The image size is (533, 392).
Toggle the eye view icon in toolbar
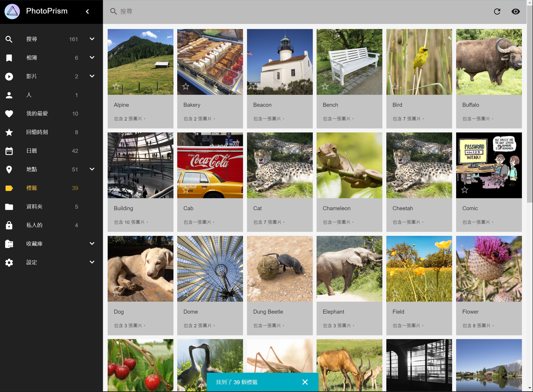(515, 11)
